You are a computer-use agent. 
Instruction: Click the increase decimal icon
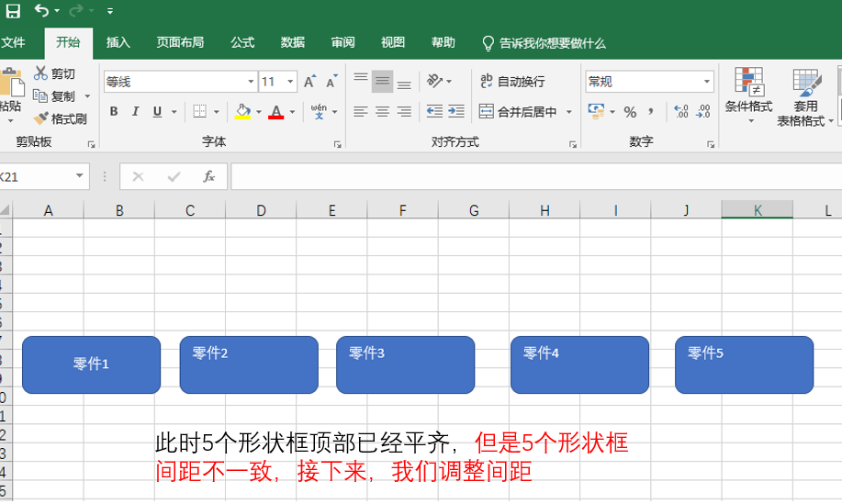[x=681, y=112]
